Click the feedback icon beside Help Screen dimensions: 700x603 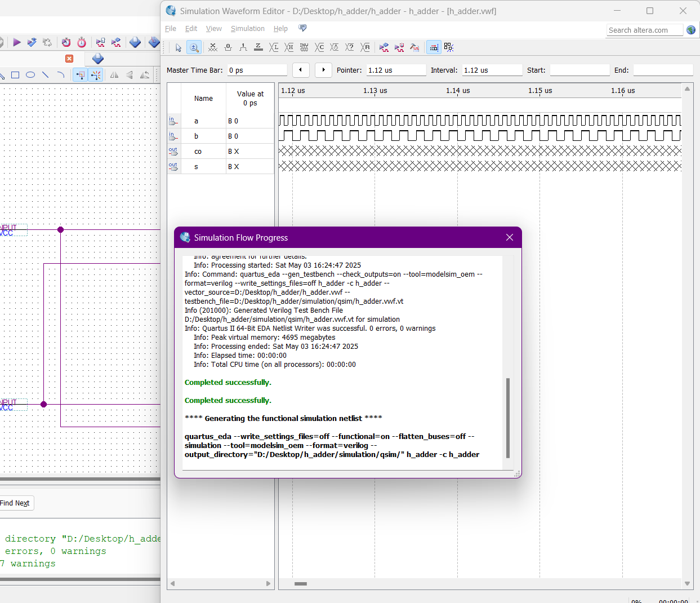(x=302, y=28)
